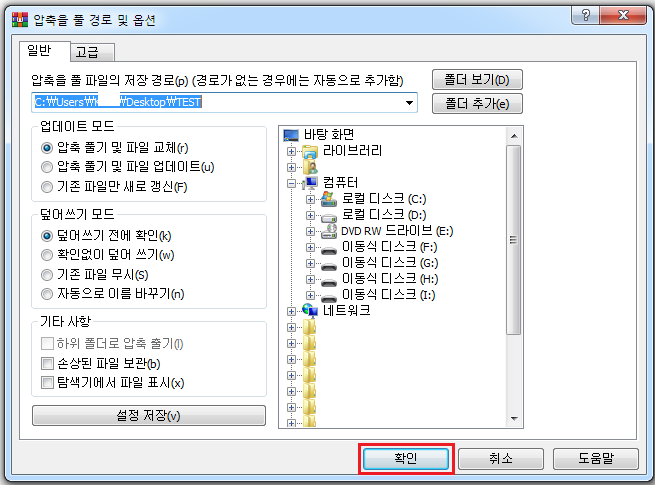Image resolution: width=655 pixels, height=485 pixels.
Task: Collapse the 컴퓨터 tree node
Action: coord(291,183)
